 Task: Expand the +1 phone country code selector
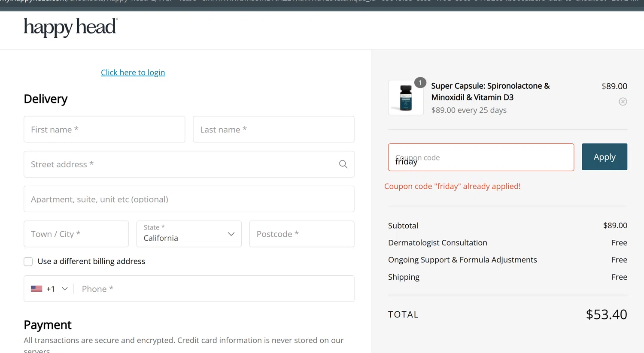click(x=64, y=289)
